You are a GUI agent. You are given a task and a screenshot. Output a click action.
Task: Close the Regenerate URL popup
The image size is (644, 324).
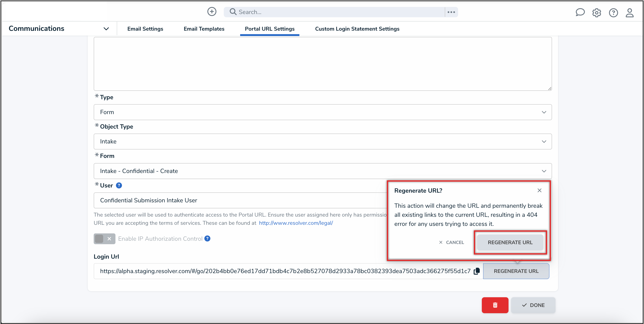(x=539, y=190)
